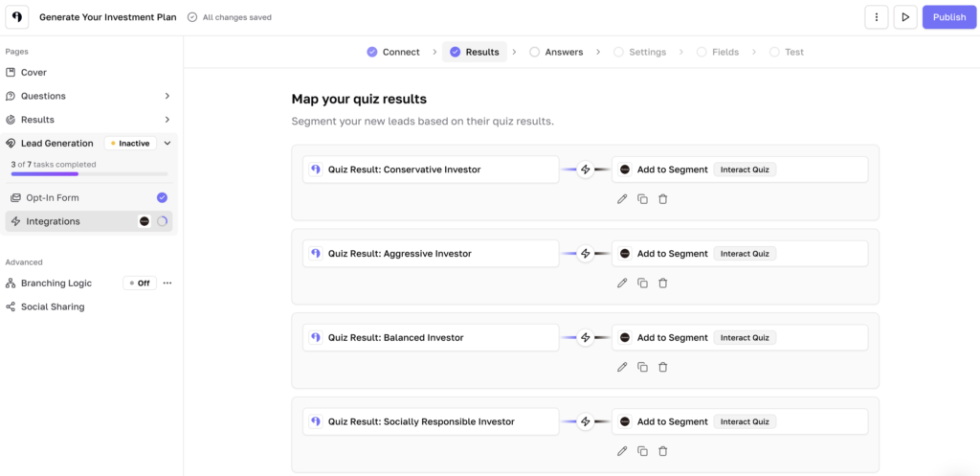
Task: Click Add to Segment for Conservative Investor
Action: tap(672, 170)
